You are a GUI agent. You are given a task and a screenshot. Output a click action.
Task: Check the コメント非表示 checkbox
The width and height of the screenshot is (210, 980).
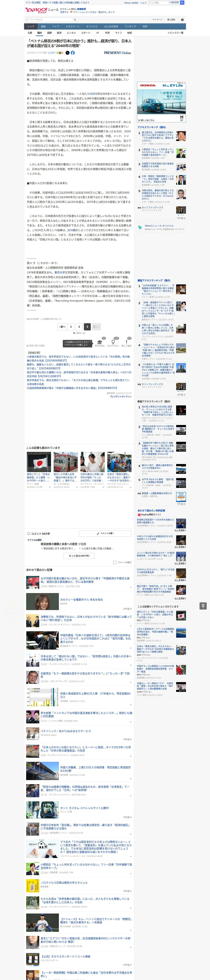tap(115, 562)
